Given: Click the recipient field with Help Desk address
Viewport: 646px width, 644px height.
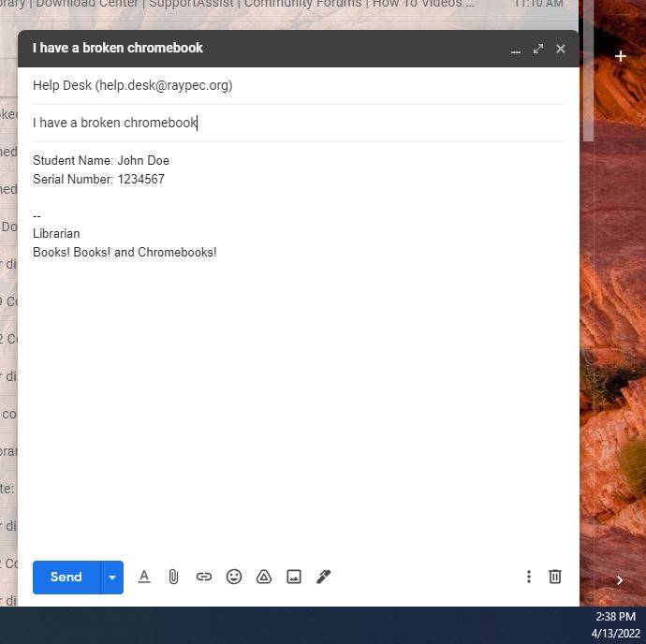Looking at the screenshot, I should (x=299, y=86).
